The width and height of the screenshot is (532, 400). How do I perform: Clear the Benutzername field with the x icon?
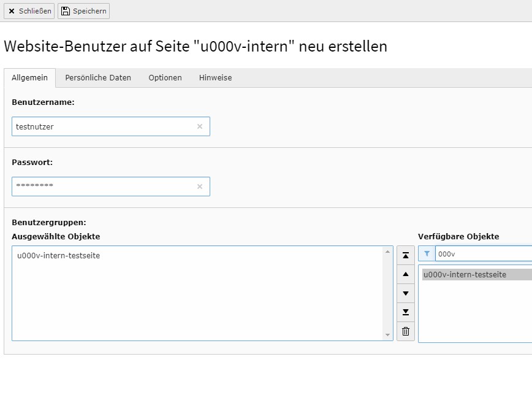point(200,126)
